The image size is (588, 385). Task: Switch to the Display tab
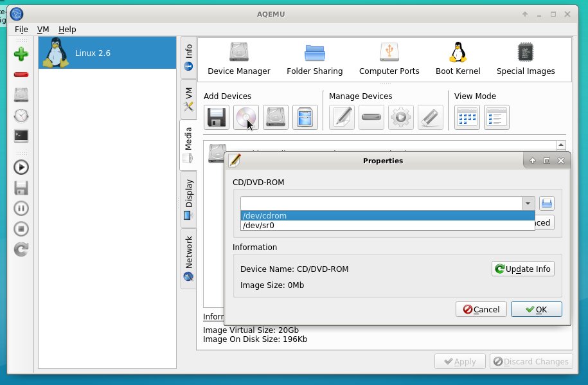click(x=188, y=199)
